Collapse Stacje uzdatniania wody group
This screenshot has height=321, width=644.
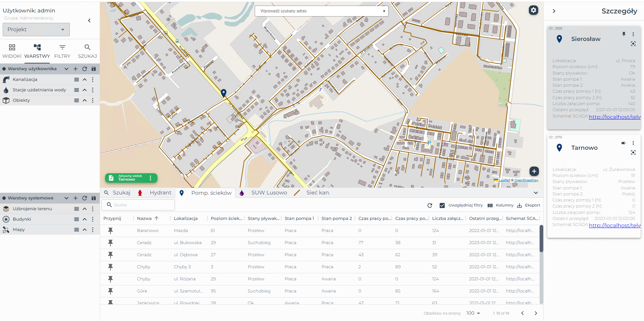tap(85, 90)
